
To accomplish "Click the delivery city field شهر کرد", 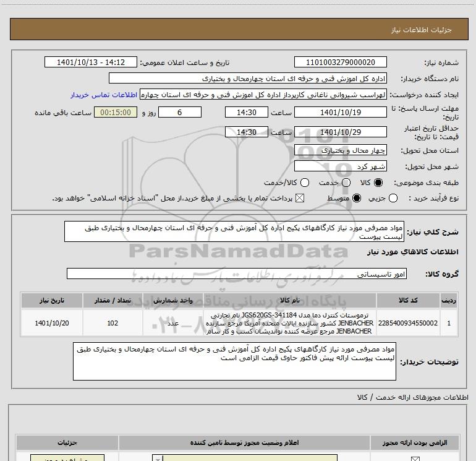I will click(340, 166).
